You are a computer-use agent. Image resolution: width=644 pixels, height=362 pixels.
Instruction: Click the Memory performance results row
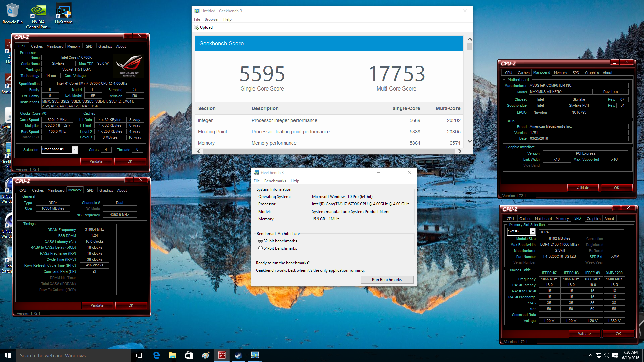329,143
